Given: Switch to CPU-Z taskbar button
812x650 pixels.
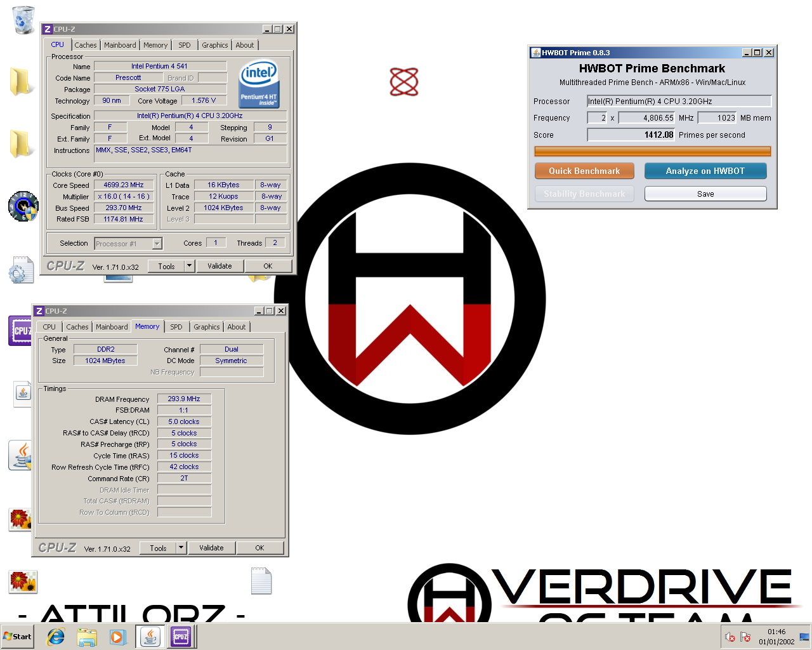Looking at the screenshot, I should point(181,637).
